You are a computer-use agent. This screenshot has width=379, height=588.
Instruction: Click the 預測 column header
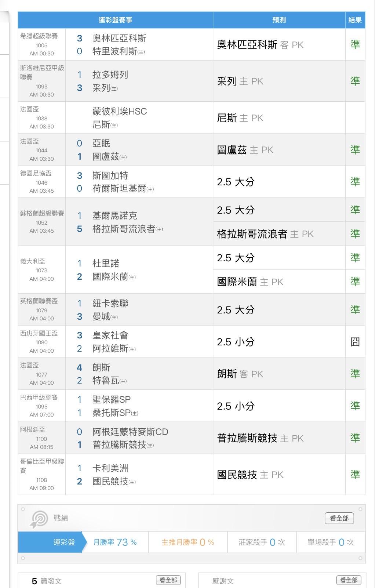[279, 20]
